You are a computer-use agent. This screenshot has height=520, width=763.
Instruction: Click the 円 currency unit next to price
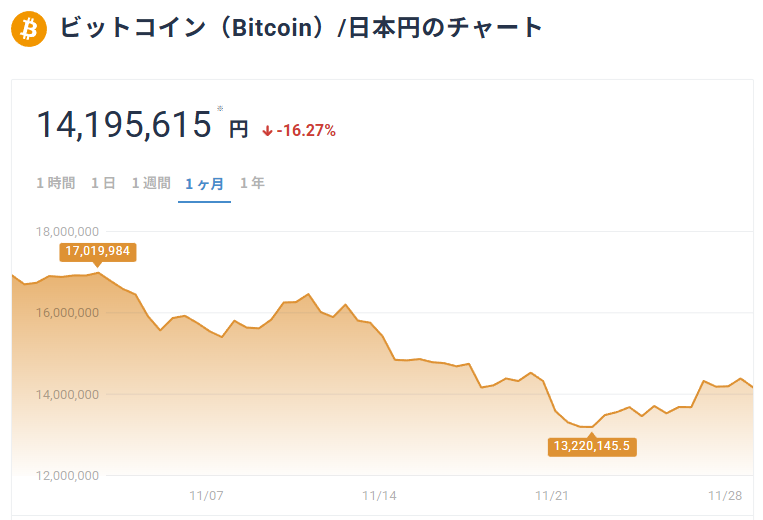pos(238,129)
